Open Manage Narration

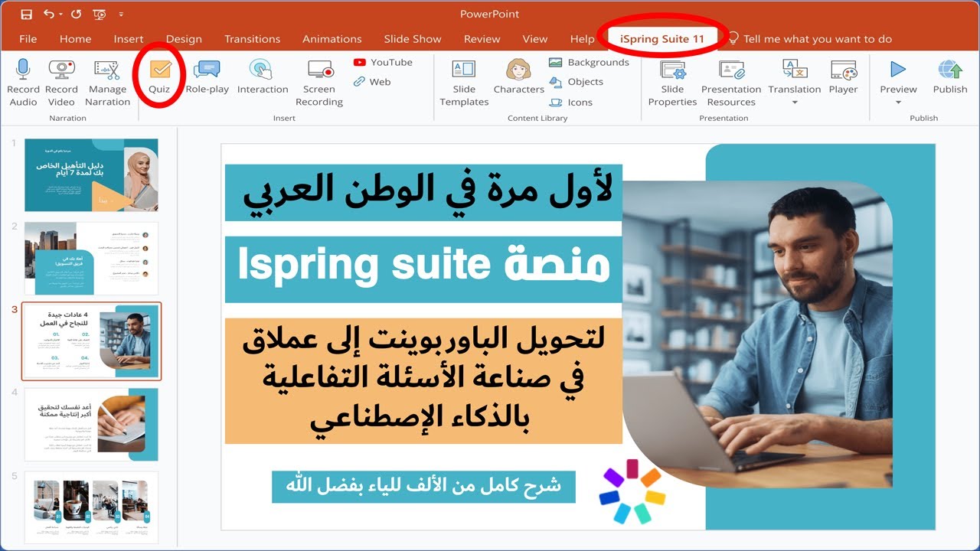[x=107, y=83]
